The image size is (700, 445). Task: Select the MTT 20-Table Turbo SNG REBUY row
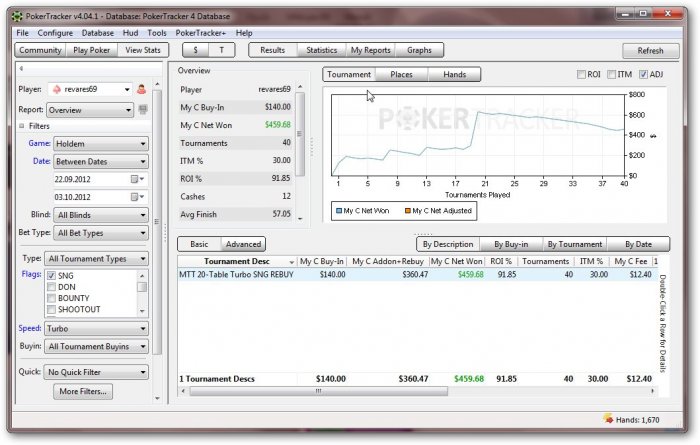tap(417, 274)
